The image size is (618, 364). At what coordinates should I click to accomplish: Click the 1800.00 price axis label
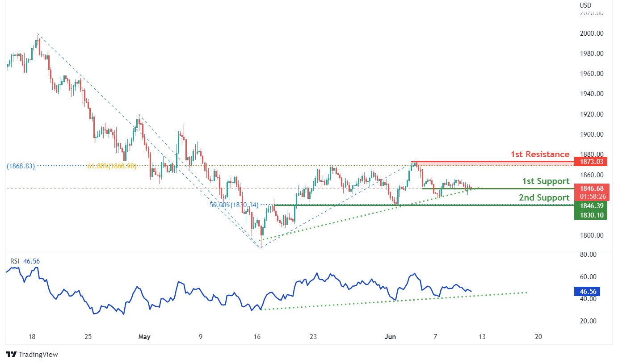591,235
